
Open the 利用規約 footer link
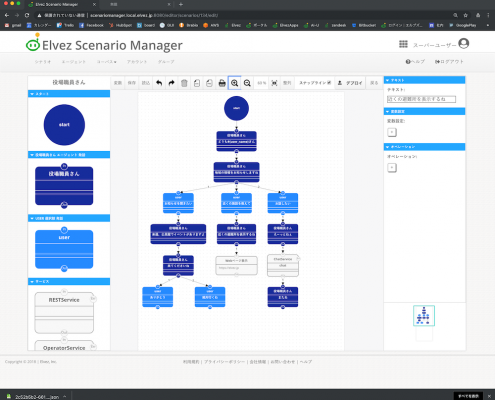coord(191,362)
